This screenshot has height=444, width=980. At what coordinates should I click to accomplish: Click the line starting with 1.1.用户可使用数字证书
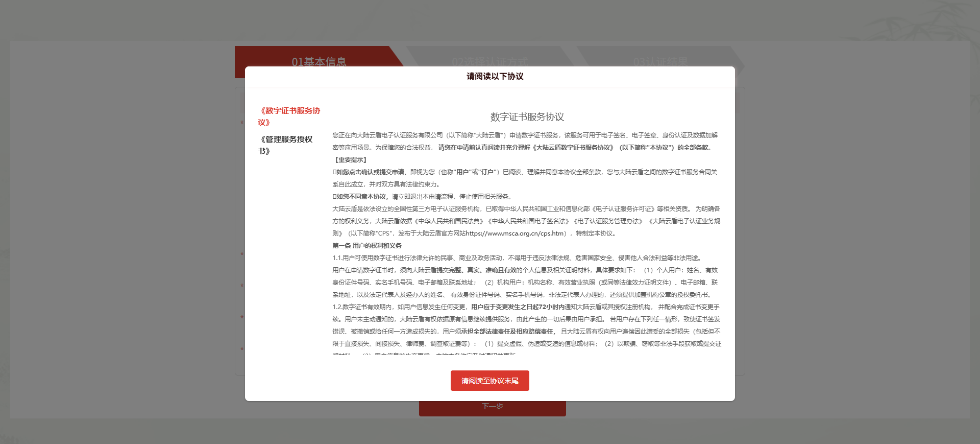(518, 258)
